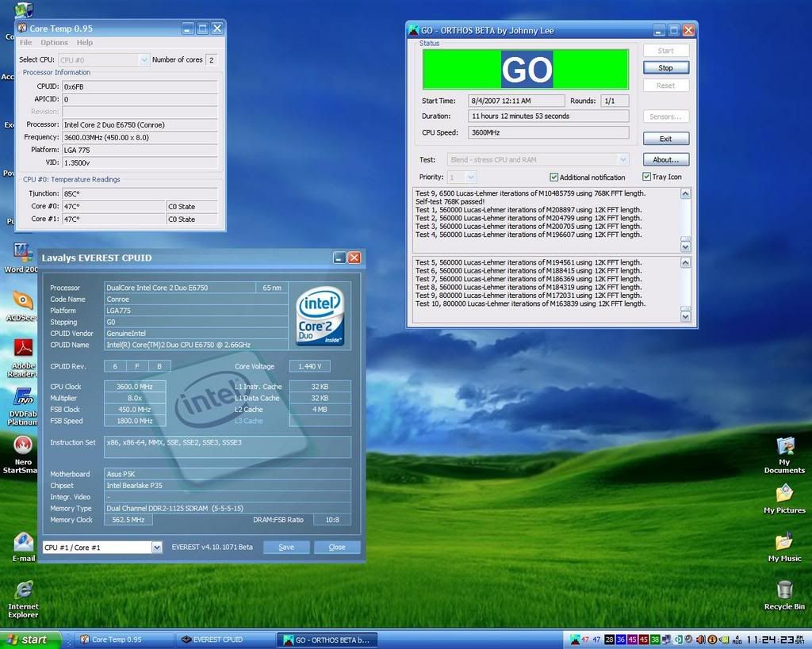Click the VID value 1.3500v
The image size is (812, 649).
point(140,162)
